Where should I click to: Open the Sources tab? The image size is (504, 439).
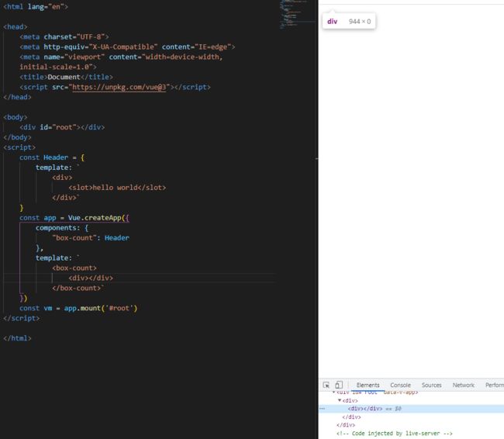point(431,385)
